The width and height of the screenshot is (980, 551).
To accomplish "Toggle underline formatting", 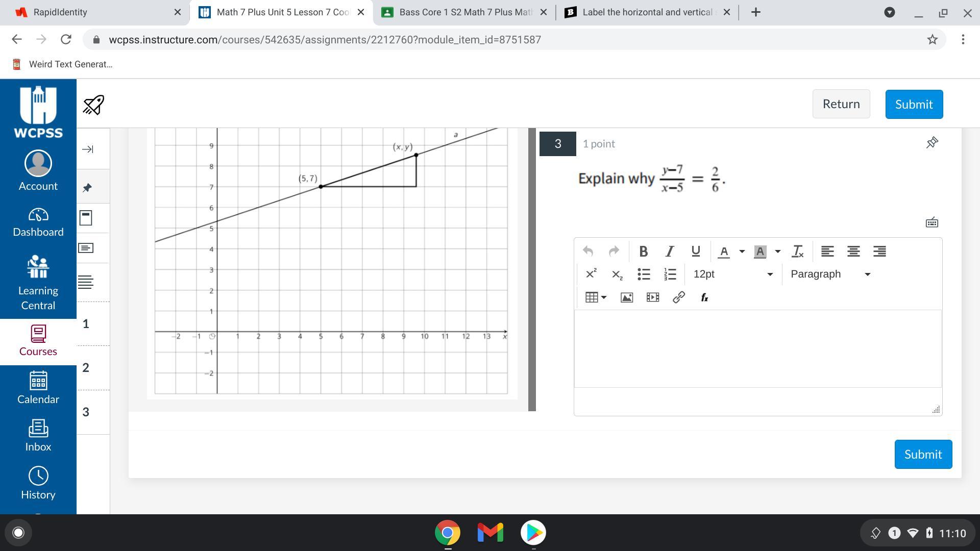I will (x=695, y=252).
